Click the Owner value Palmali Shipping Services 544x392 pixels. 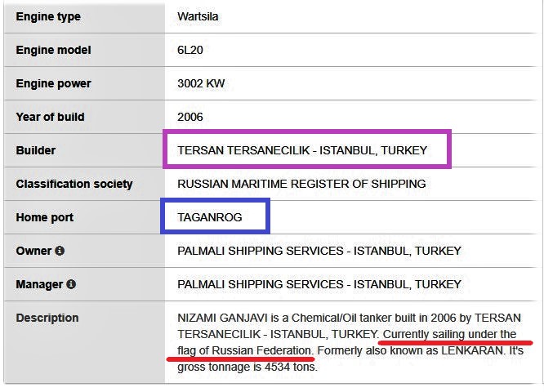pos(319,251)
